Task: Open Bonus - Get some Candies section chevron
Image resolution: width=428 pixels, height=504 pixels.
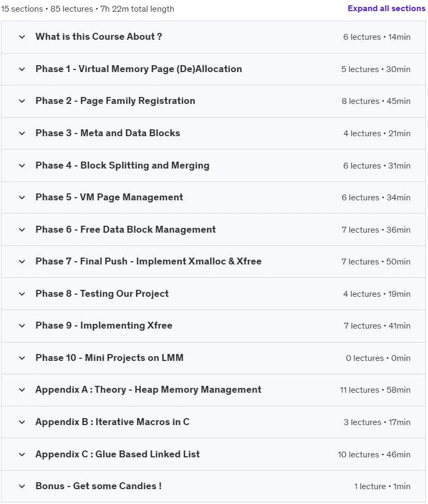Action: (22, 486)
